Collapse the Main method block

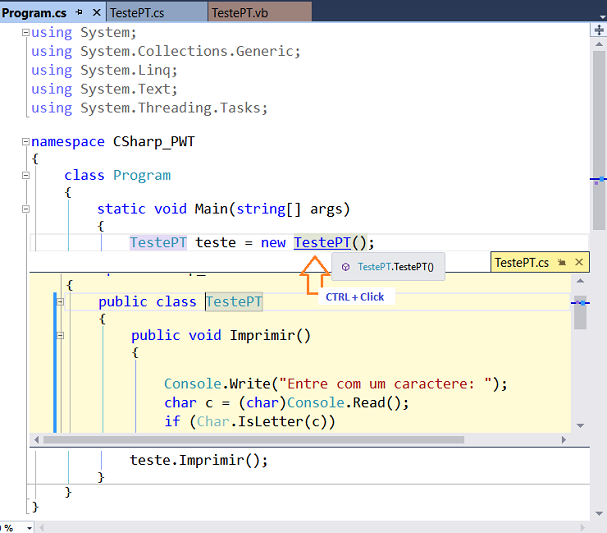(26, 209)
